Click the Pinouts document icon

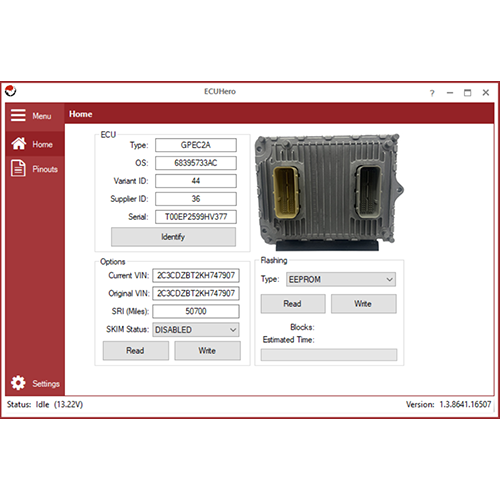[x=18, y=168]
